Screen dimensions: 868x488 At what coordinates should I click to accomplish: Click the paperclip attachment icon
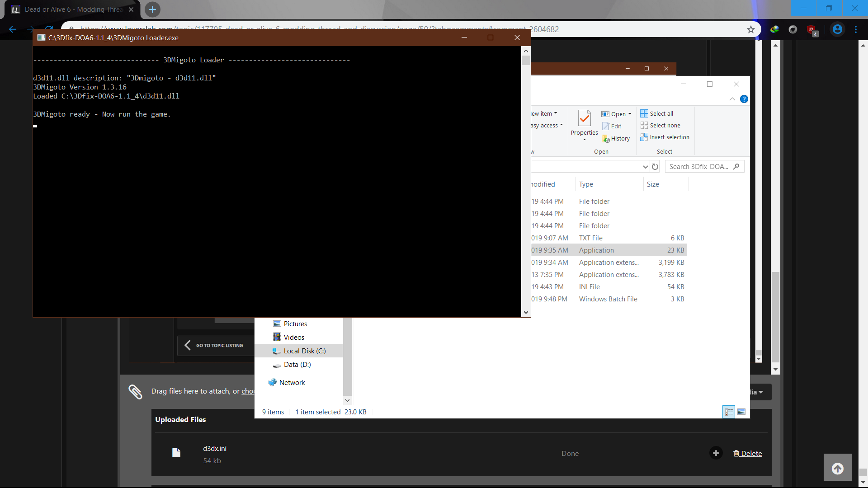pos(135,392)
